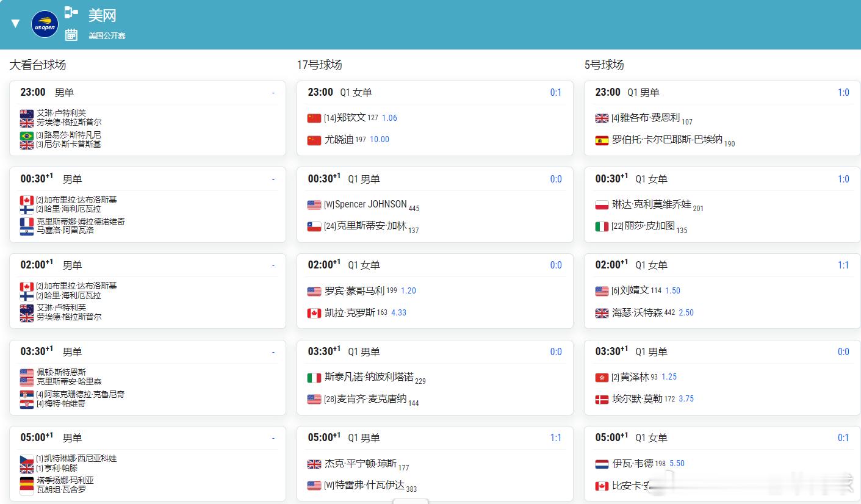
Task: Open 1:0 score of 雅各布·费恩利 match
Action: coord(843,93)
